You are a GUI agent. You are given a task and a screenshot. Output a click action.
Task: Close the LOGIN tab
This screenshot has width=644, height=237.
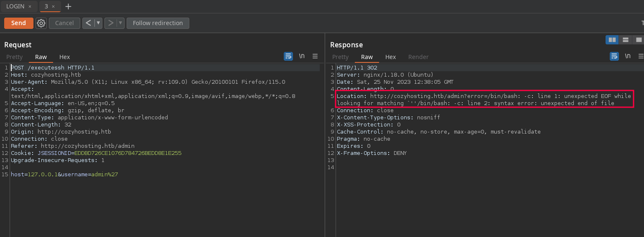pyautogui.click(x=30, y=6)
